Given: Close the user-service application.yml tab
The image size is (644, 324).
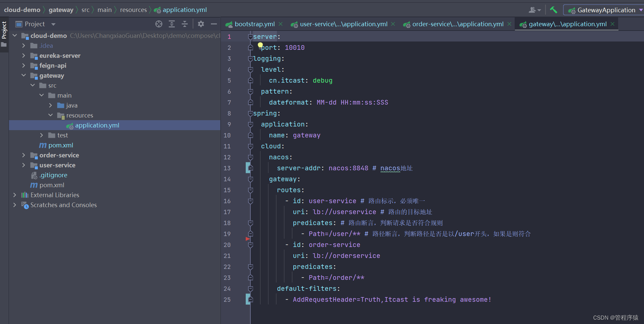Looking at the screenshot, I should pos(393,24).
